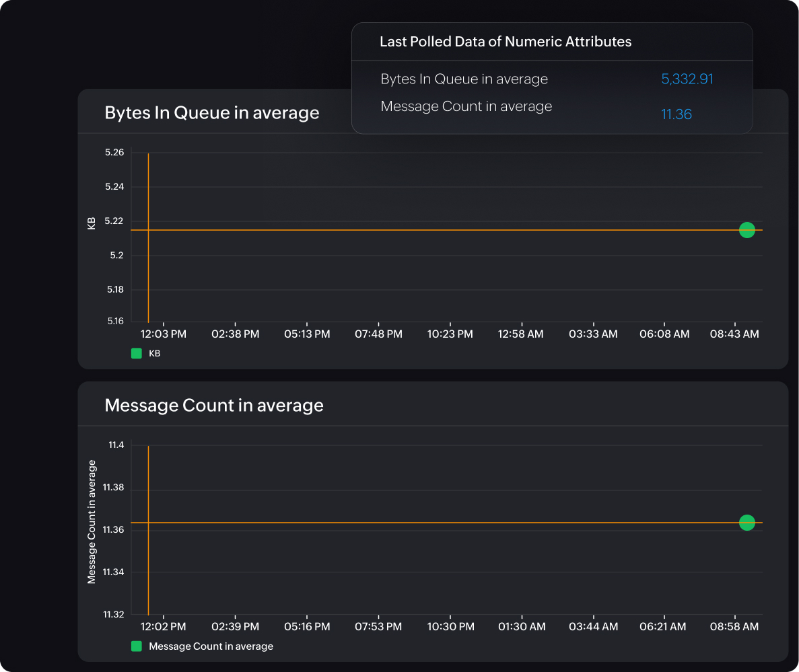Click the Message Count legend swatch
The height and width of the screenshot is (672, 799).
137,646
